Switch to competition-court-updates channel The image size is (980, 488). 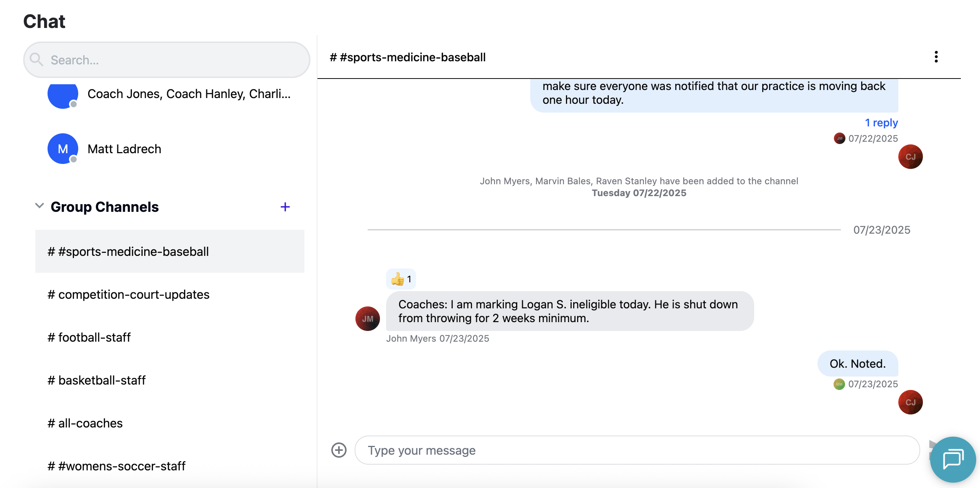128,294
